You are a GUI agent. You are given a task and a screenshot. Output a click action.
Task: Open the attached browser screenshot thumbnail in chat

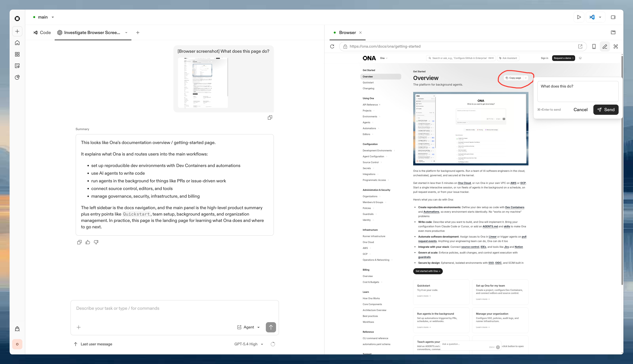pos(203,83)
